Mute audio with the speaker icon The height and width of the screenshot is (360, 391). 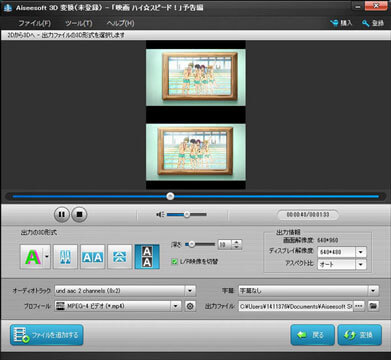tap(160, 214)
